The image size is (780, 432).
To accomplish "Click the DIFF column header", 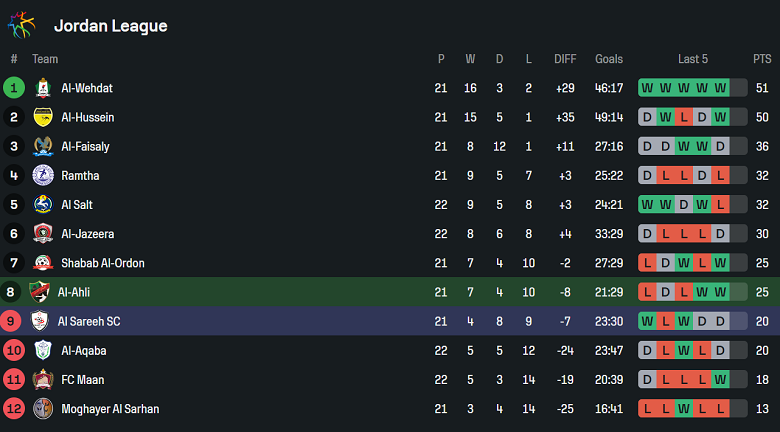I will coord(565,59).
